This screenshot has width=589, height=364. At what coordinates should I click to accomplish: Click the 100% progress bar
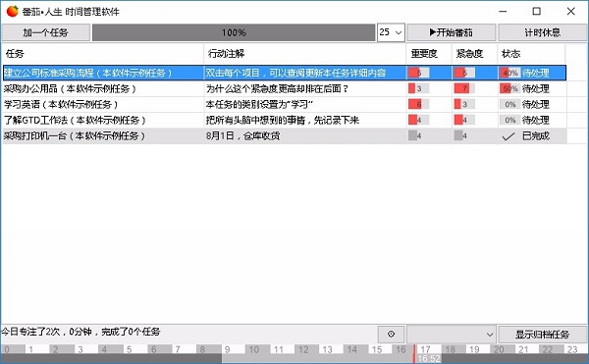point(234,32)
